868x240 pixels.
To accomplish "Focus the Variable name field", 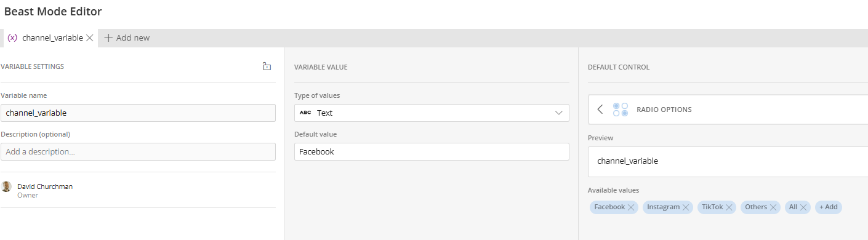I will pos(138,113).
